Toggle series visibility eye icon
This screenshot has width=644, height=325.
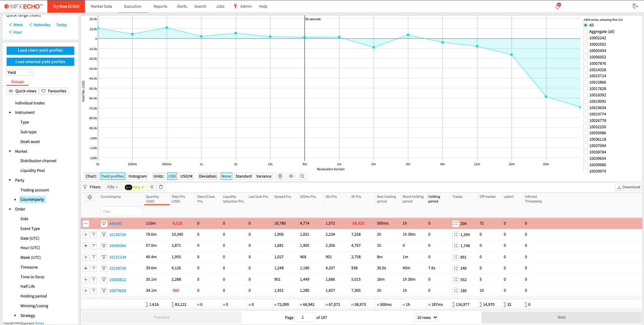coord(291,176)
